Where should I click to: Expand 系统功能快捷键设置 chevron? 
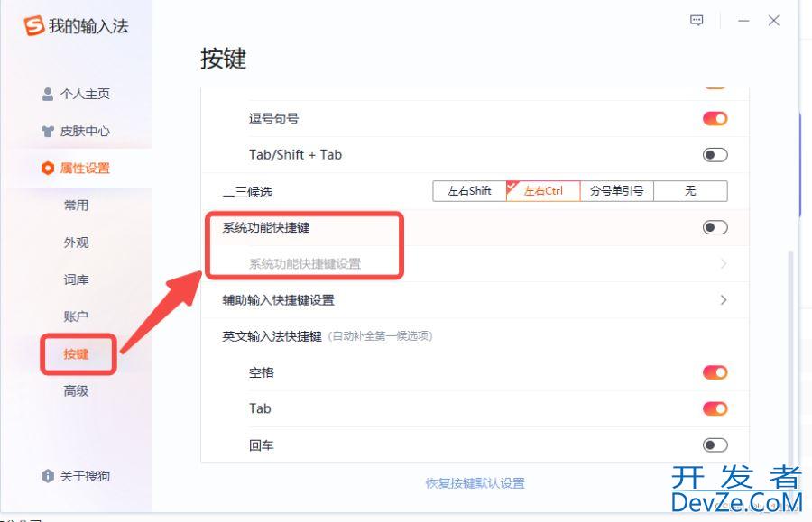pyautogui.click(x=724, y=264)
